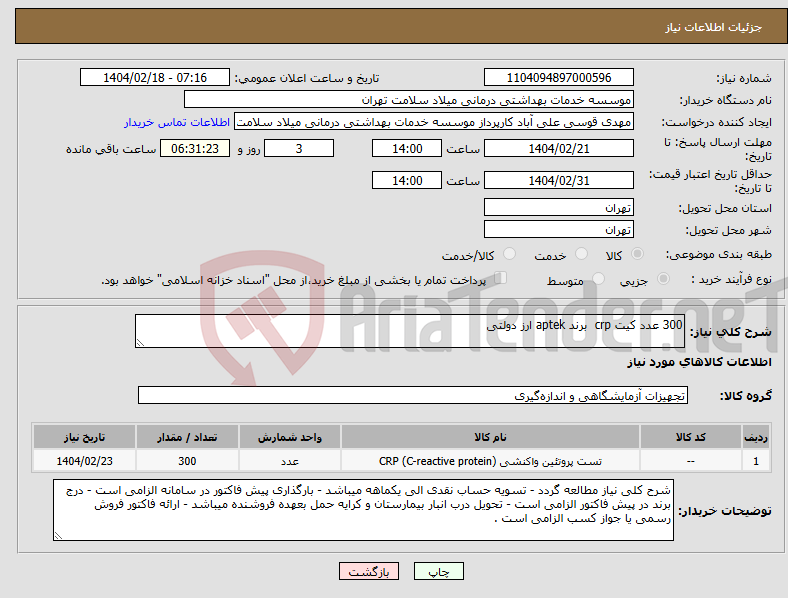Click the چاپ (print) button
788x598 pixels.
click(x=438, y=571)
